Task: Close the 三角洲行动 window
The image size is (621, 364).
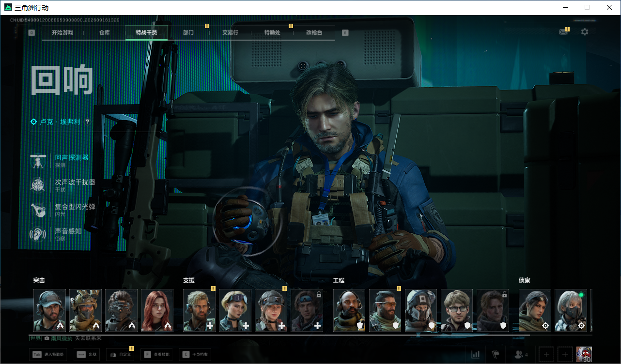Action: click(609, 7)
